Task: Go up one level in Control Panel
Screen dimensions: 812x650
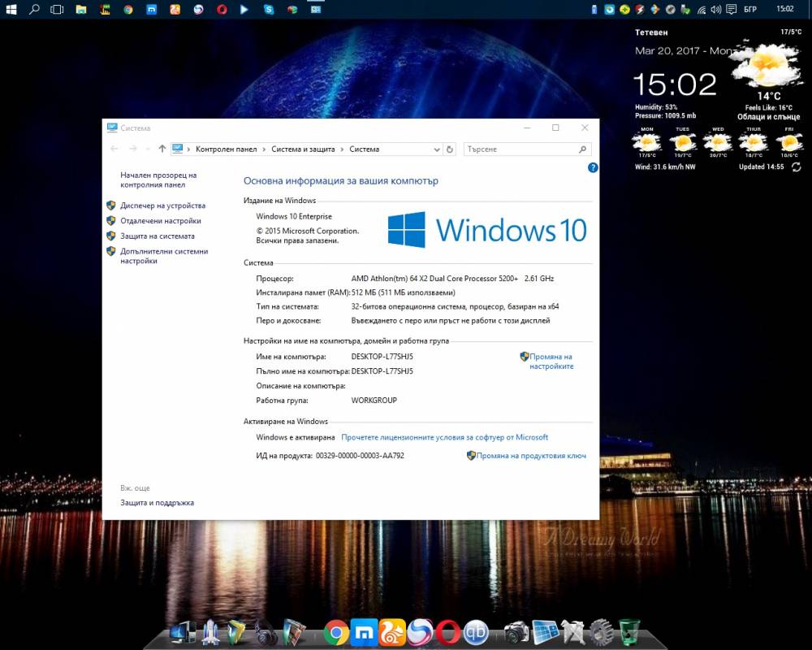Action: click(162, 149)
